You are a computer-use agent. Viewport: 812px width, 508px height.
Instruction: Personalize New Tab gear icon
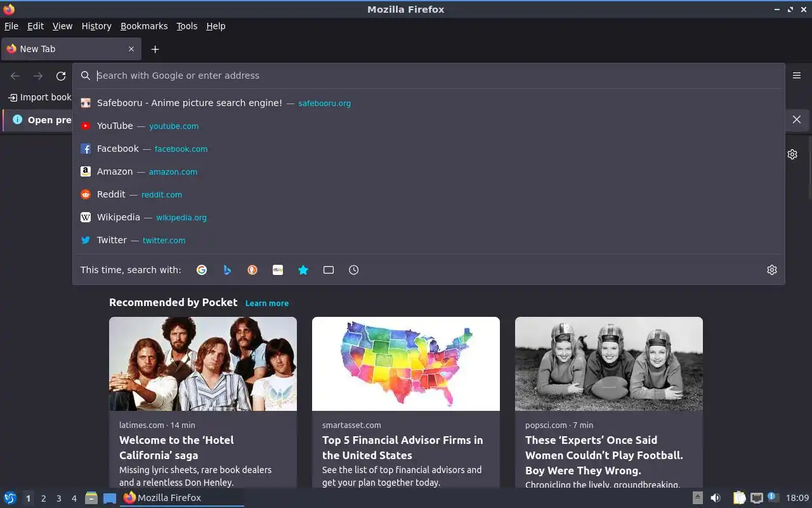(x=792, y=154)
